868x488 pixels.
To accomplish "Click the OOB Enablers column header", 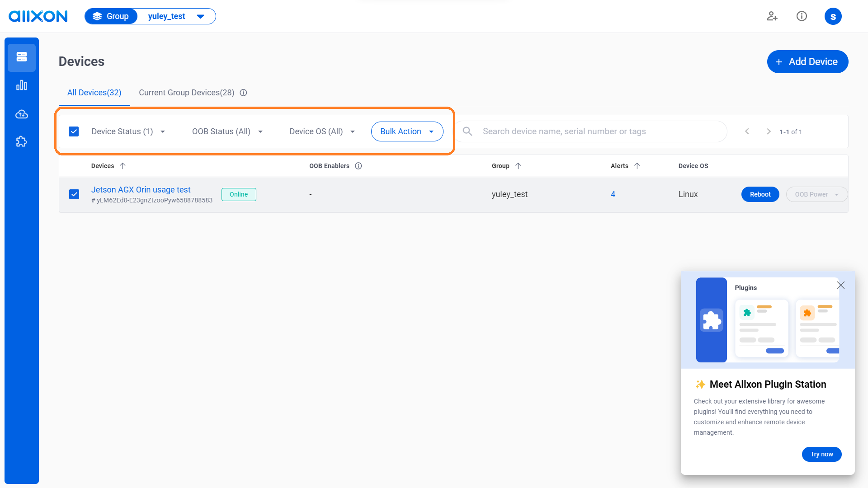I will click(x=329, y=166).
